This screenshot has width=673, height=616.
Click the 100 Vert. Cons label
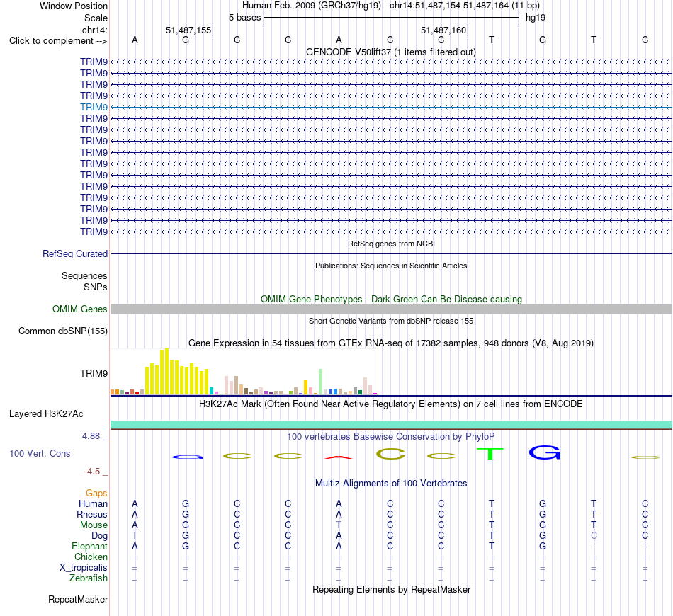click(40, 454)
